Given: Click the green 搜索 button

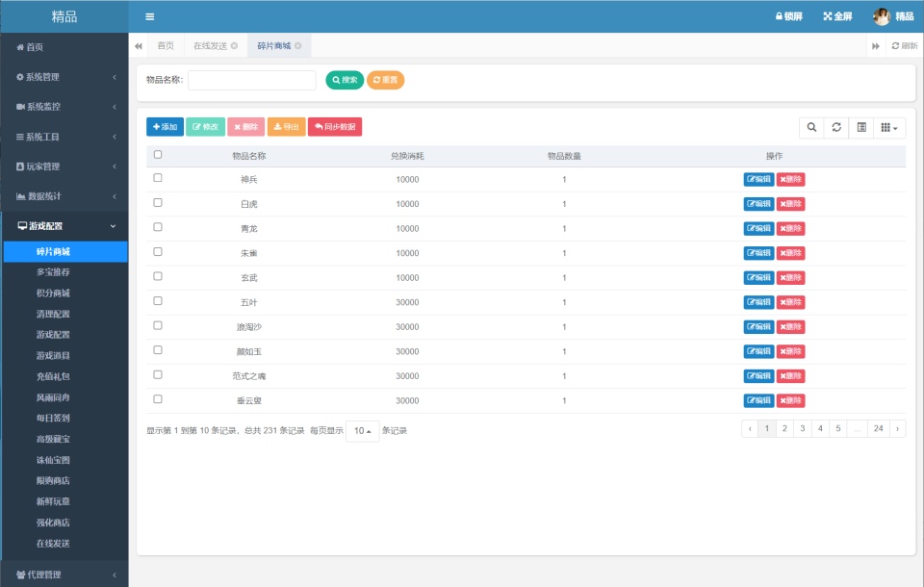Looking at the screenshot, I should coord(345,80).
